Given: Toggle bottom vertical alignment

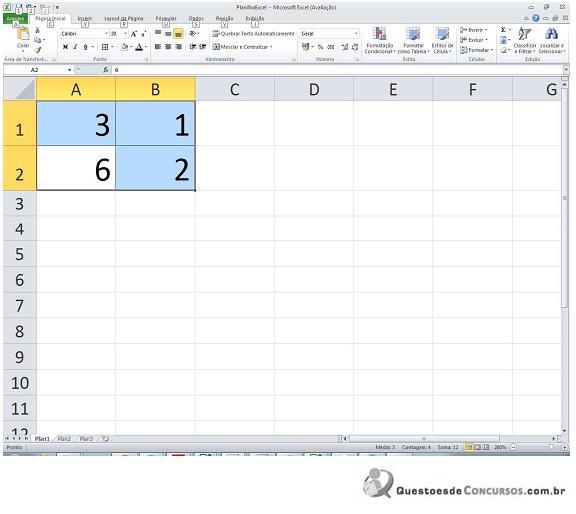Looking at the screenshot, I should 178,34.
